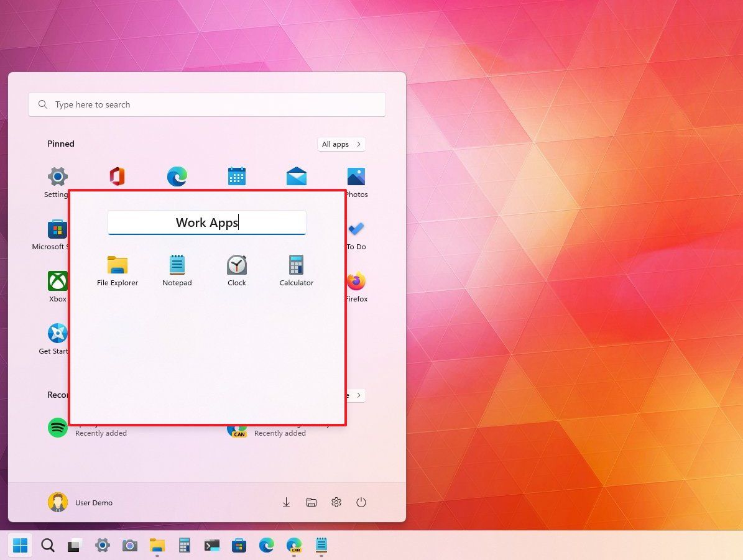743x560 pixels.
Task: Launch the pinned Calendar app
Action: pyautogui.click(x=236, y=177)
